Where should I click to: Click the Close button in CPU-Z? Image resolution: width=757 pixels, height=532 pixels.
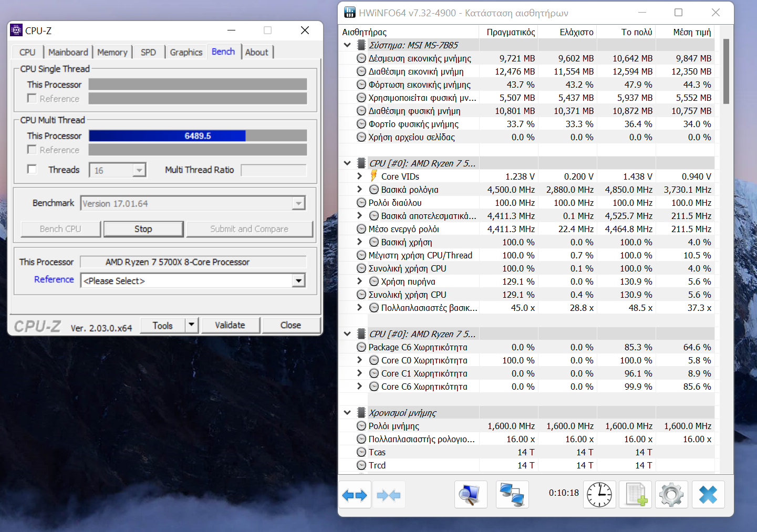point(291,325)
